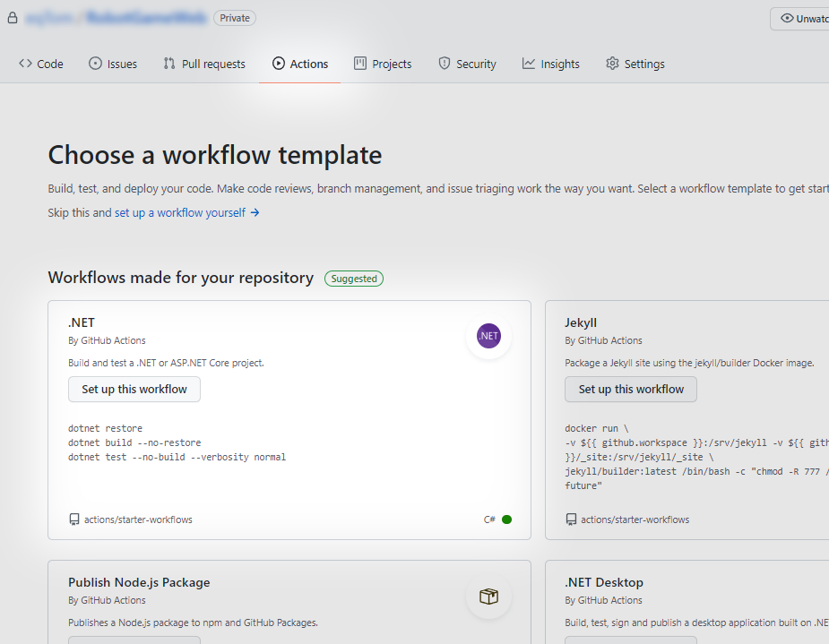The image size is (829, 644).
Task: View the Insights tab
Action: [551, 64]
